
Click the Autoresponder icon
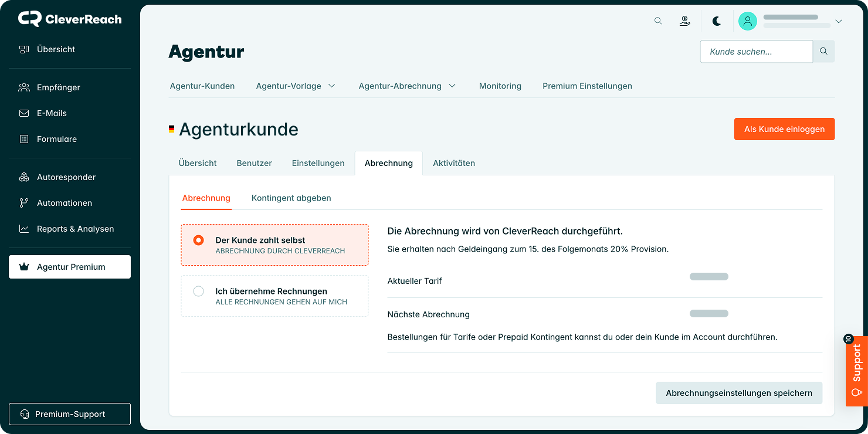[x=24, y=177]
